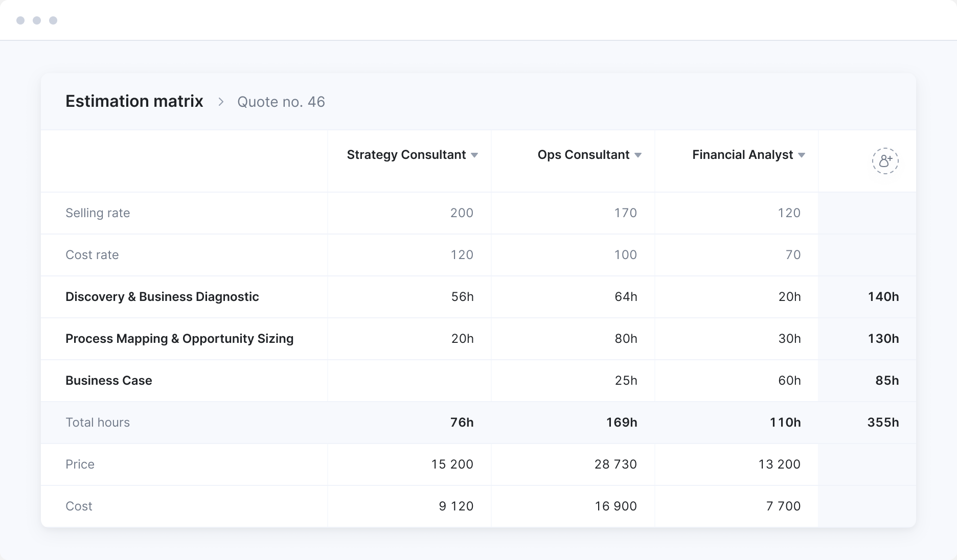The height and width of the screenshot is (560, 957).
Task: Click the Financial Analyst cost 7 700
Action: pos(783,506)
